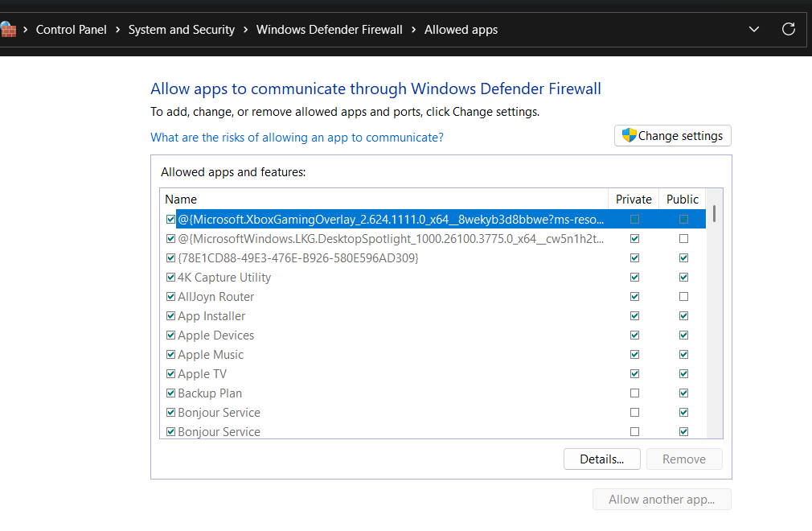Viewport: 812px width, 531px height.
Task: Toggle checkbox next to AllJoyn Router
Action: tap(170, 296)
